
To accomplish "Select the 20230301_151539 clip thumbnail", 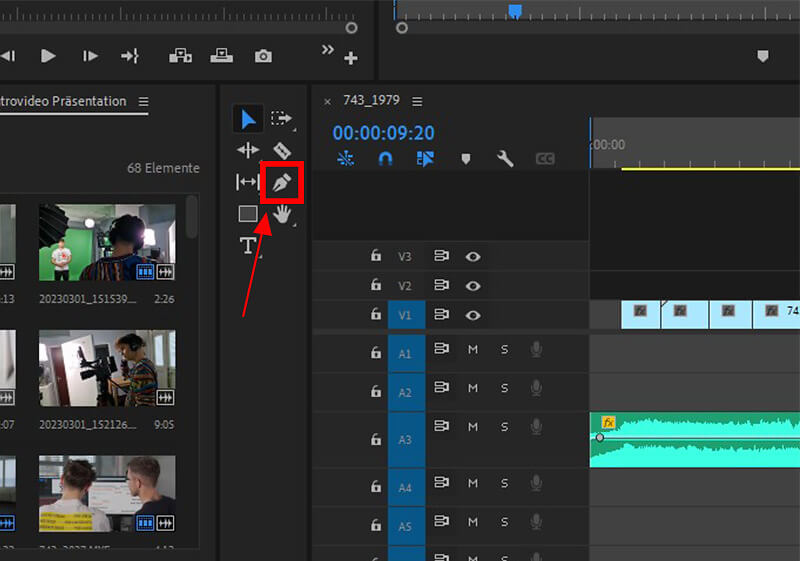I will coord(107,242).
